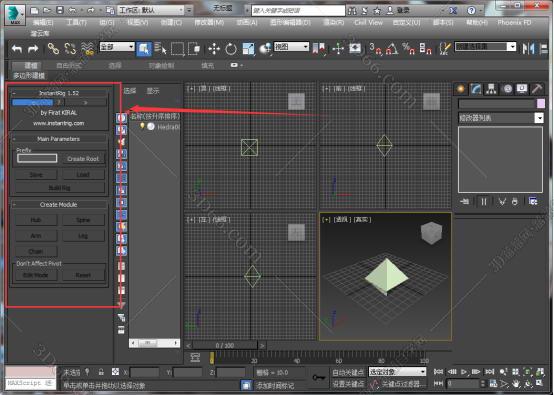Open the Civil View menu

coord(369,23)
